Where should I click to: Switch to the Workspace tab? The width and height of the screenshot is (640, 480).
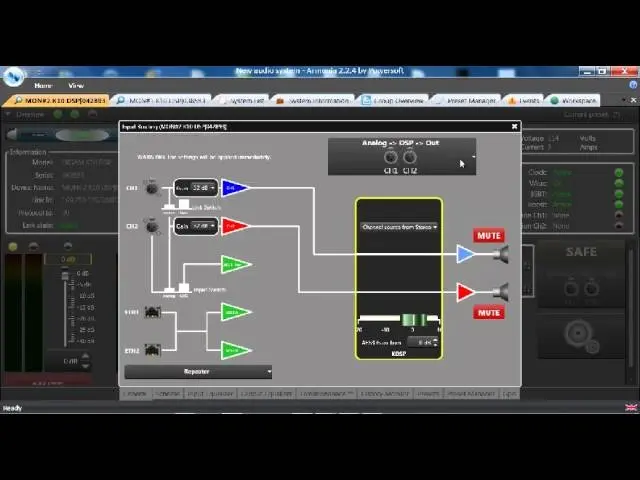574,100
